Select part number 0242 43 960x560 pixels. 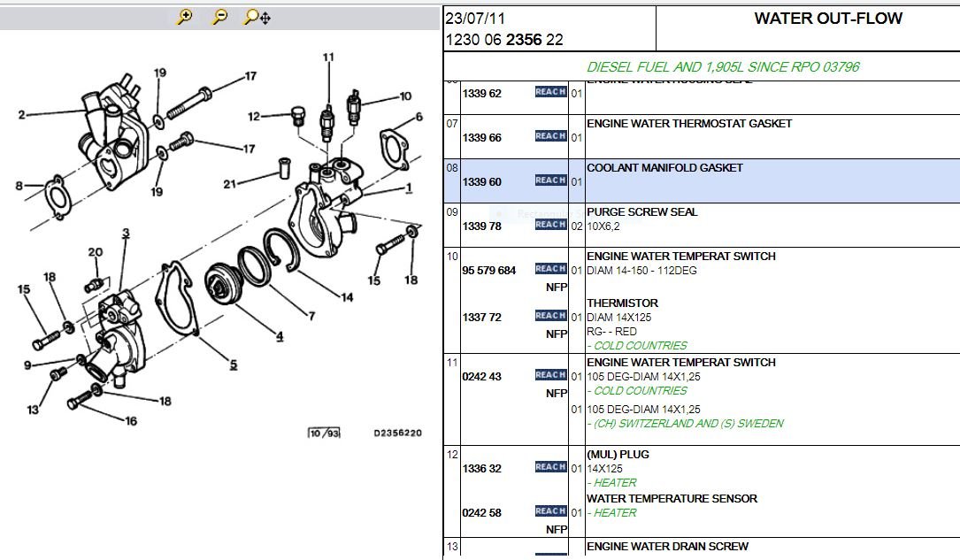coord(482,376)
